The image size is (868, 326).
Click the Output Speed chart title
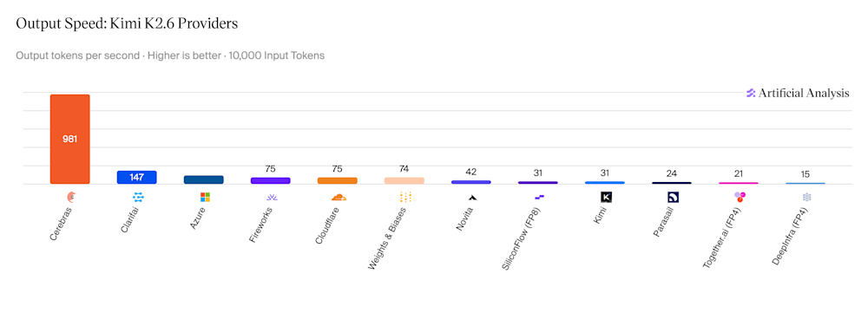[127, 23]
